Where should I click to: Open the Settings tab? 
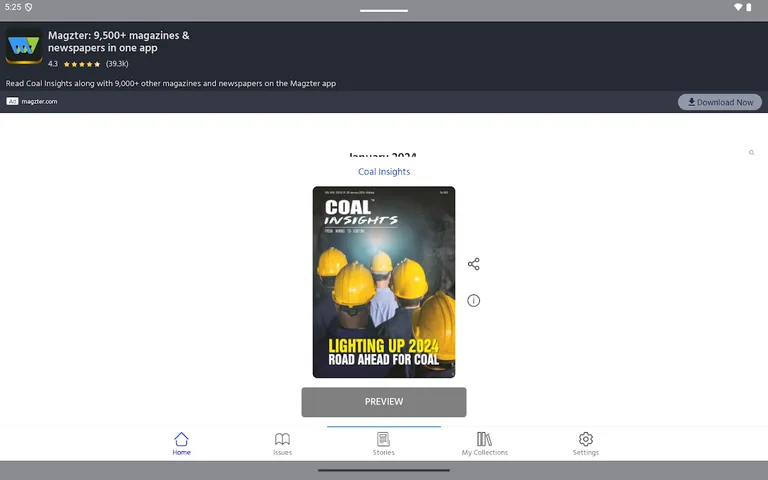point(585,443)
